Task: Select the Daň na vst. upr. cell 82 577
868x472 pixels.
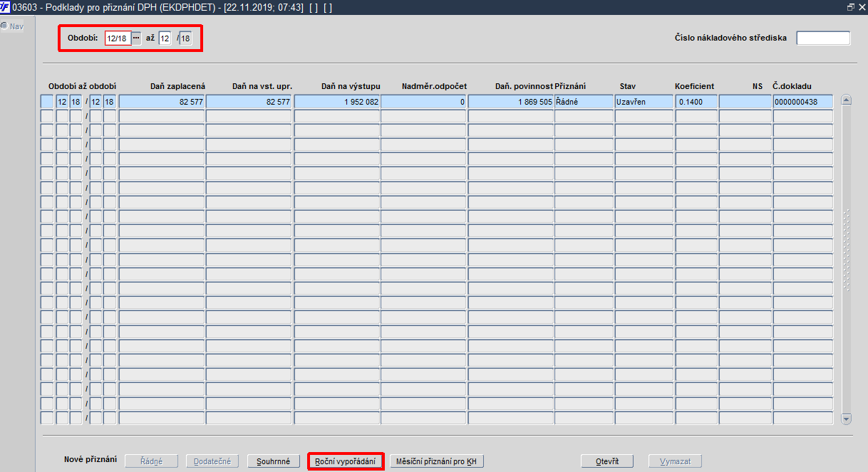Action: click(249, 102)
